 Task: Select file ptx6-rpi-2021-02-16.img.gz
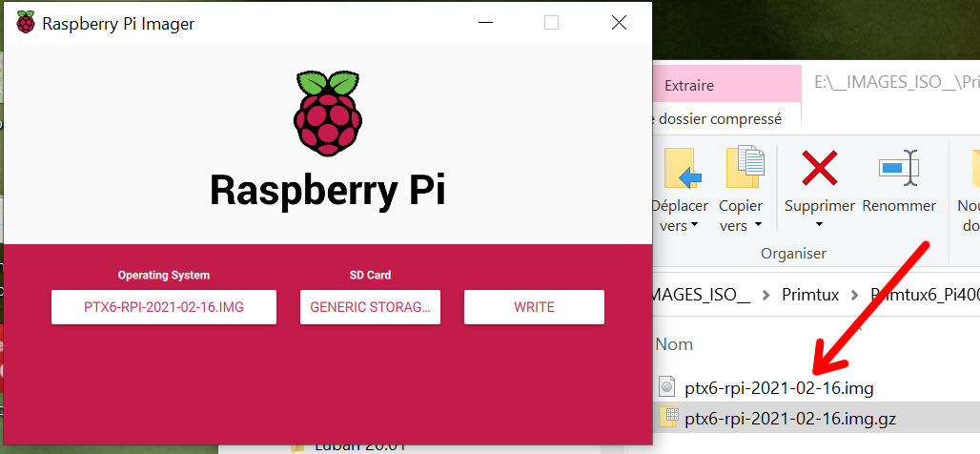790,418
